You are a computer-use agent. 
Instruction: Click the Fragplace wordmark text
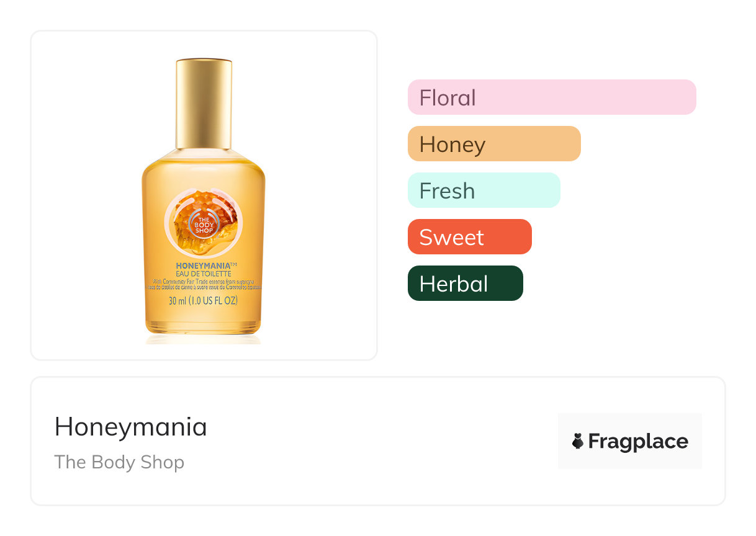(x=638, y=441)
